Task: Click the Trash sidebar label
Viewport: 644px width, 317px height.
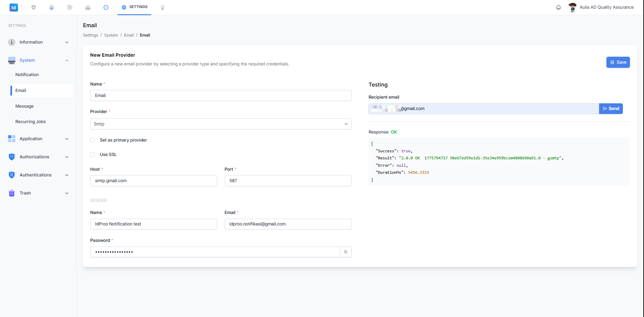Action: click(25, 193)
